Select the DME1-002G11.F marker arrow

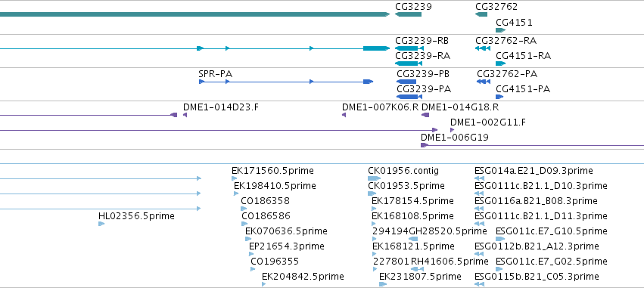click(x=453, y=130)
